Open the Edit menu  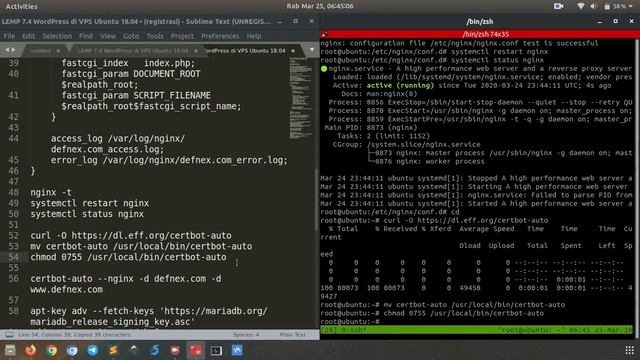click(x=29, y=36)
